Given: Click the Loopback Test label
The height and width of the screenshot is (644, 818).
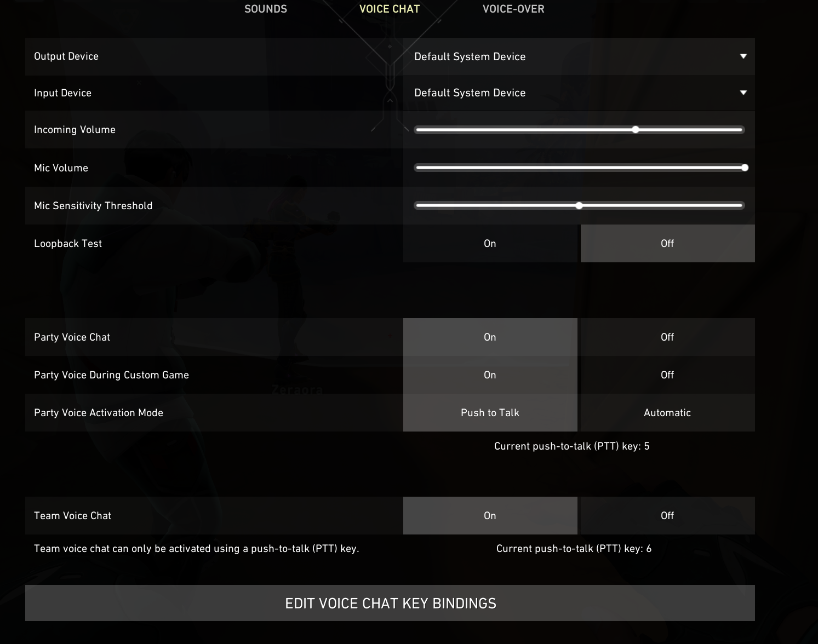Looking at the screenshot, I should pos(68,244).
